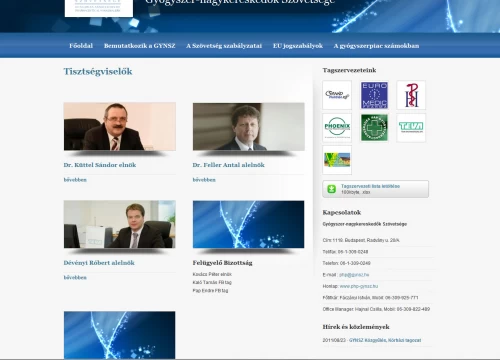Screen dimensions: 500x360
Task: Click the red PH staff-and-snake logo
Action: 411,95
